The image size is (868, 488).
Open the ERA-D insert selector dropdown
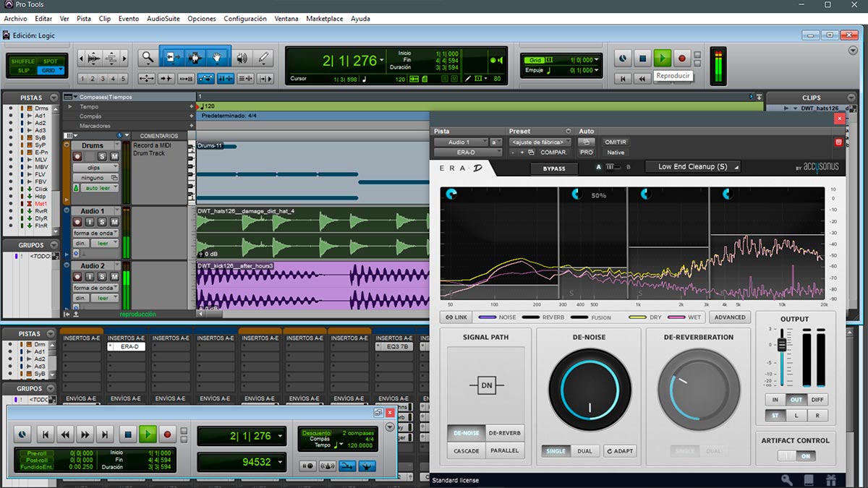[x=467, y=153]
